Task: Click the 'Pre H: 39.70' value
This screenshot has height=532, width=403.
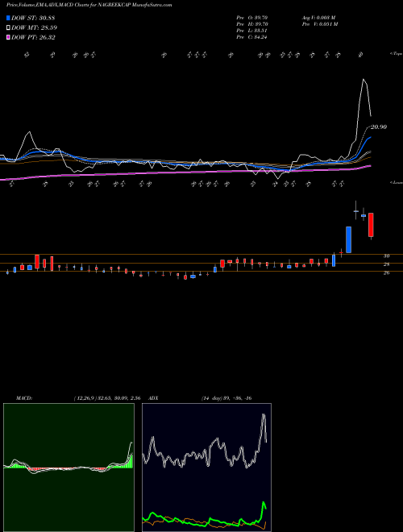Action: (x=252, y=24)
